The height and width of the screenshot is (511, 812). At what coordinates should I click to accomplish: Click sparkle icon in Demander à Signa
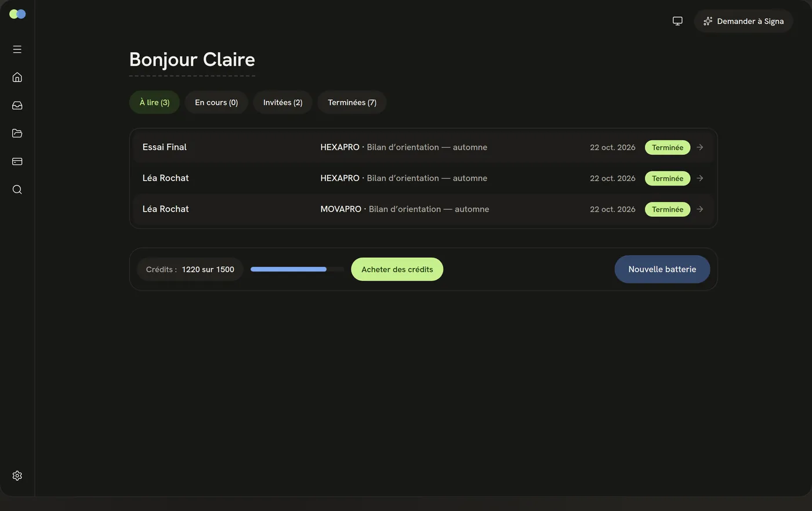click(x=708, y=21)
